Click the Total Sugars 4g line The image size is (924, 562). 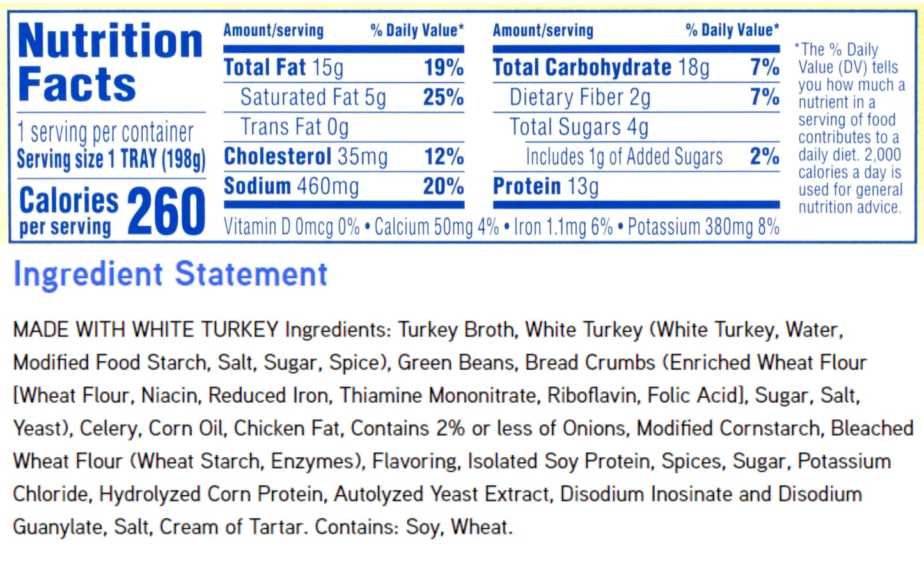[579, 127]
